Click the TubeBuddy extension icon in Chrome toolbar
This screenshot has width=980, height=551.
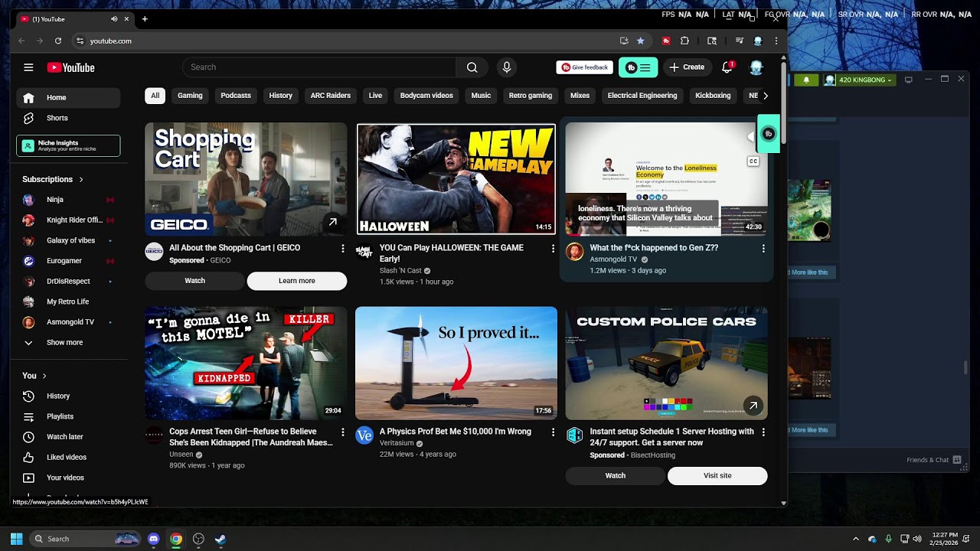coord(666,41)
